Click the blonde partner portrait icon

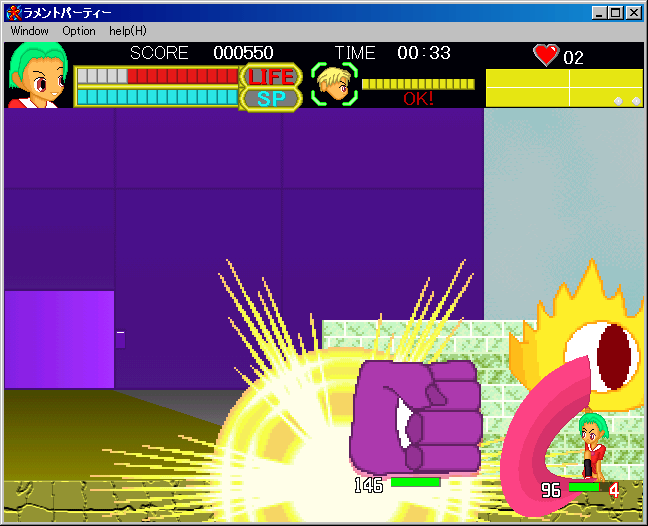coord(334,84)
